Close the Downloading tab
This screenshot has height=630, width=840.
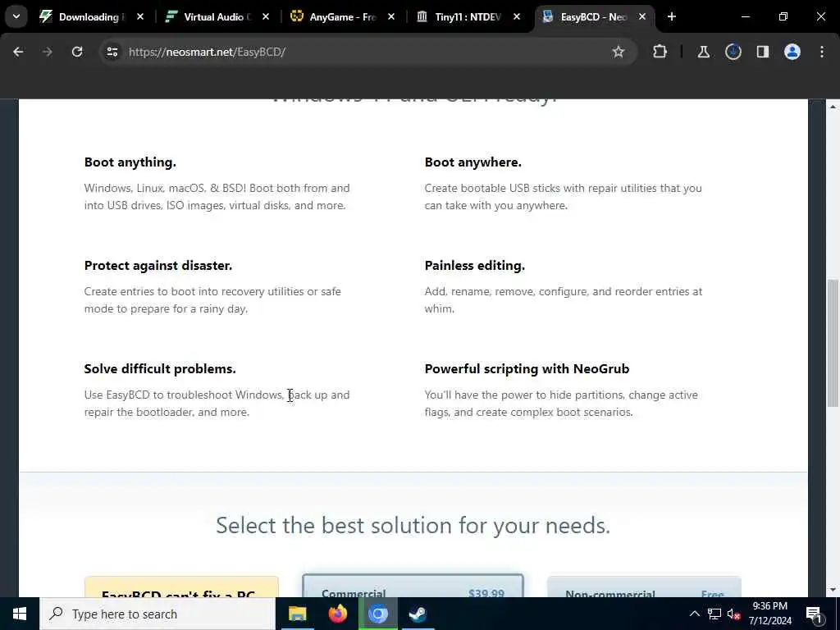[140, 17]
